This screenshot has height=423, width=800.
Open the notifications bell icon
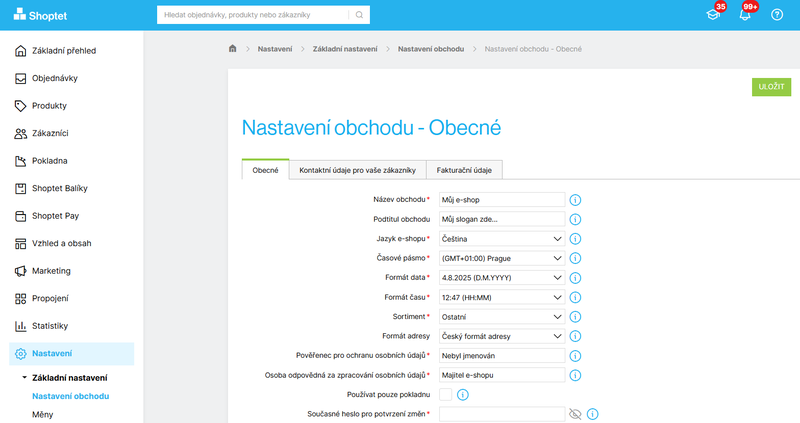click(744, 15)
